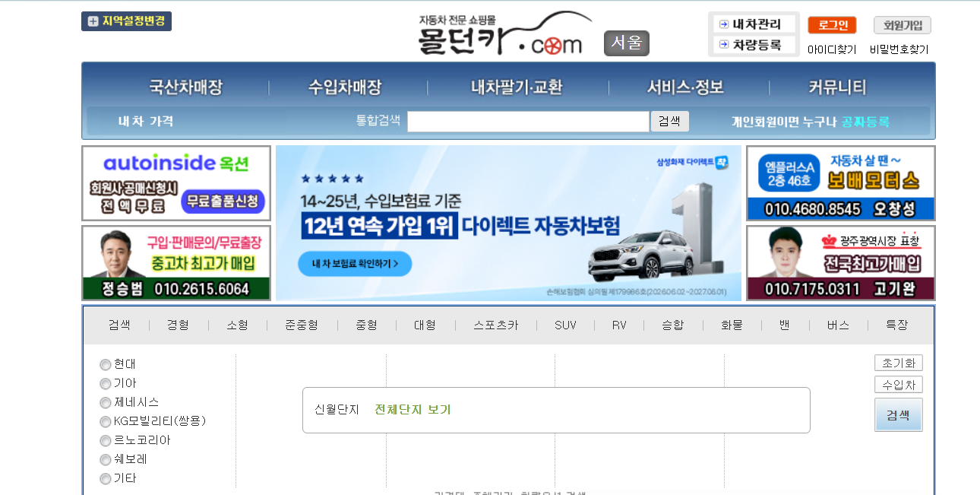
Task: Open the 고기완 전국최고가매입 banner
Action: pos(841,263)
